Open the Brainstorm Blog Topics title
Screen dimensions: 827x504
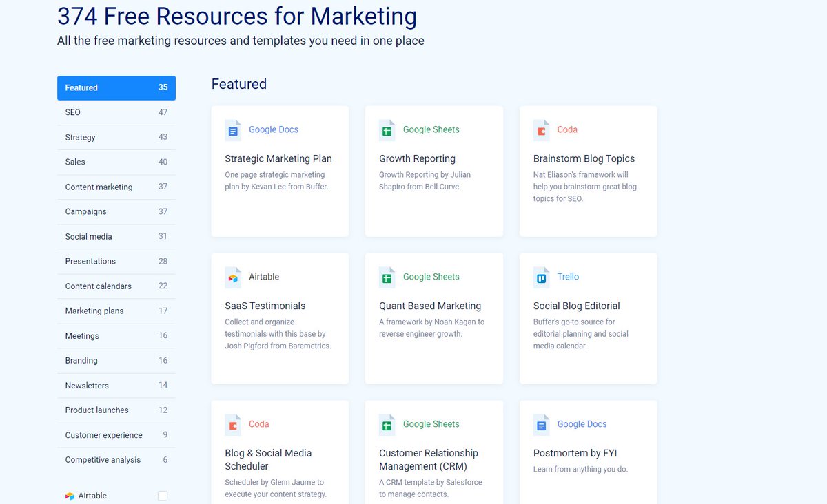(x=584, y=158)
